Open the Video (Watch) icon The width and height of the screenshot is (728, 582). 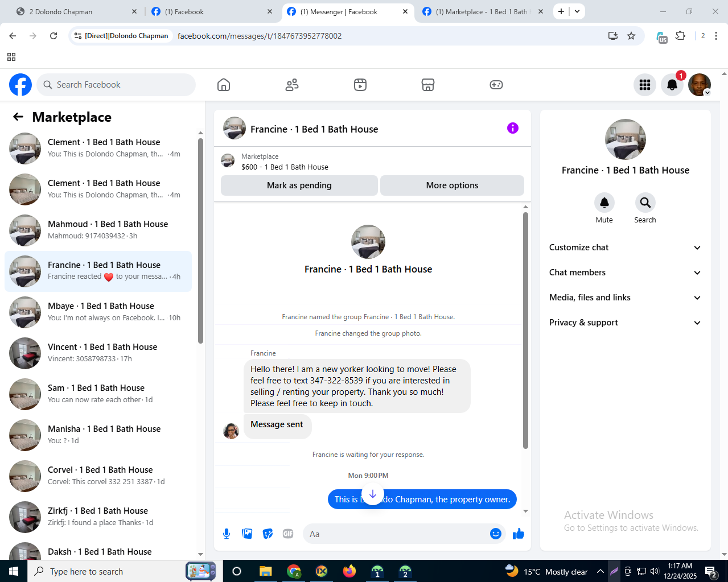(360, 85)
